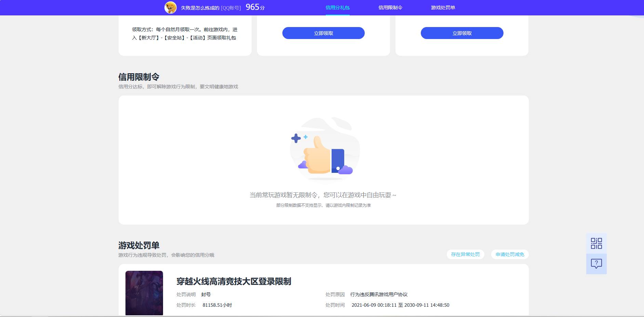
Task: Switch to the 信用分礼包 tab
Action: coord(337,8)
